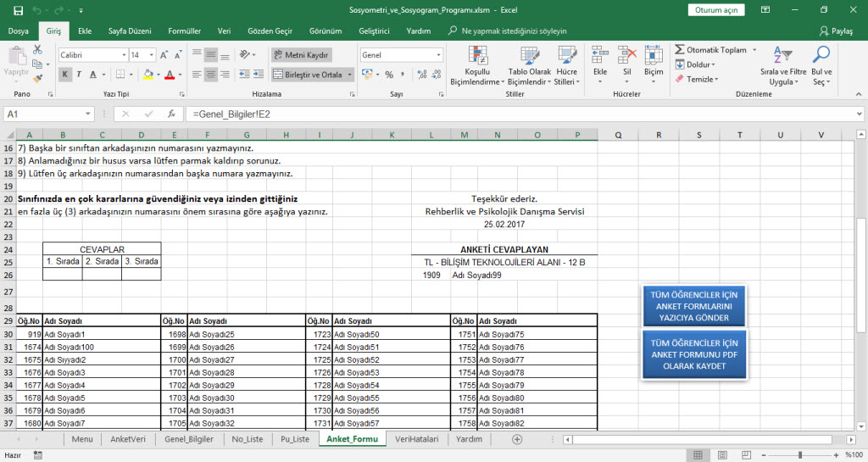Increase the indent level
The width and height of the screenshot is (868, 462).
tap(259, 74)
